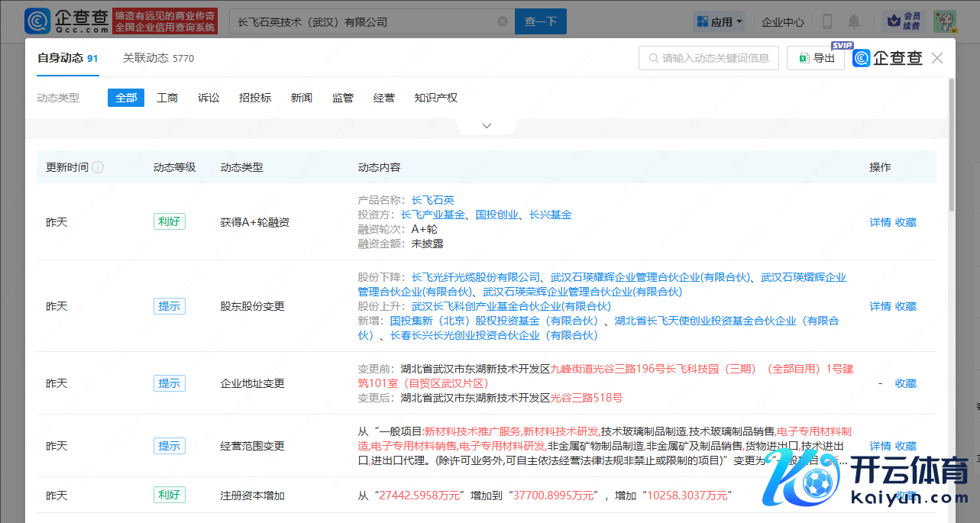Viewport: 980px width, 523px height.
Task: Select the 自身动态 tab
Action: pos(67,58)
